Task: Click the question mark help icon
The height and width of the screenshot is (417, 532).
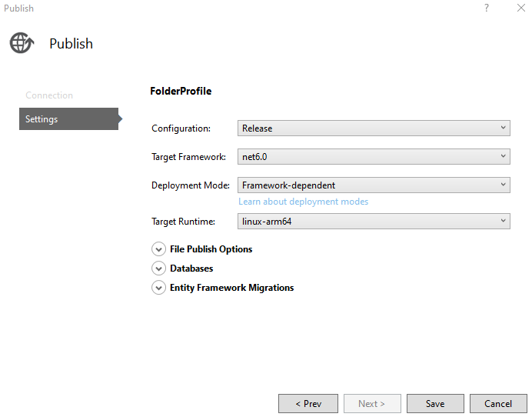Action: (x=486, y=8)
